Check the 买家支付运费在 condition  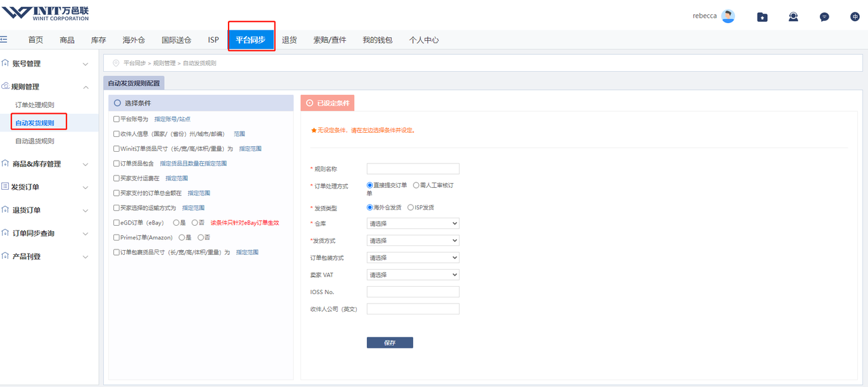pos(116,178)
